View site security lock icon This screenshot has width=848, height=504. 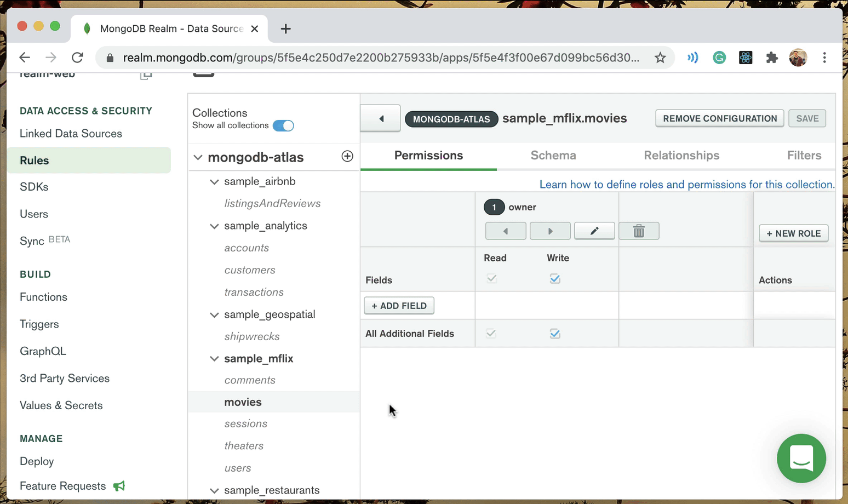(110, 58)
